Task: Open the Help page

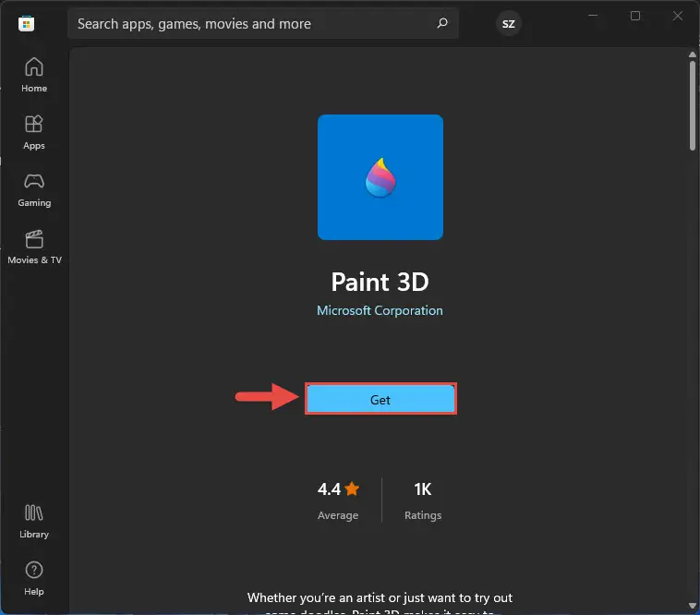Action: click(34, 578)
